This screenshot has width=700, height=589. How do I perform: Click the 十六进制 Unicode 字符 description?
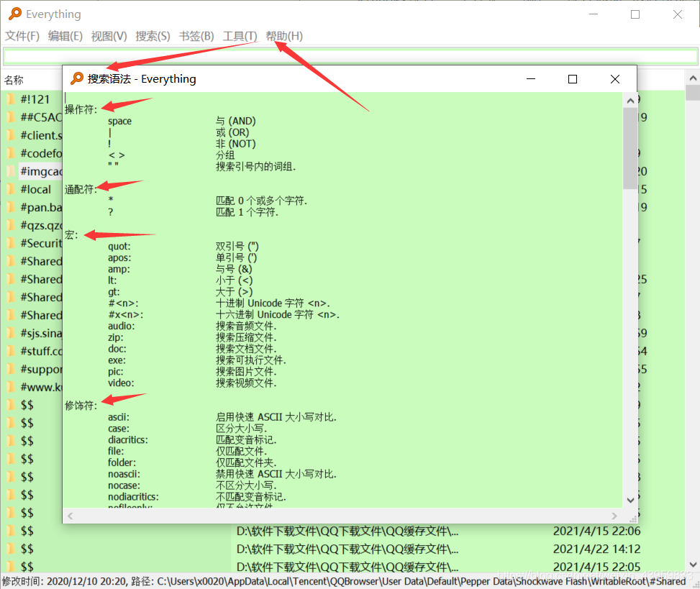tap(277, 314)
